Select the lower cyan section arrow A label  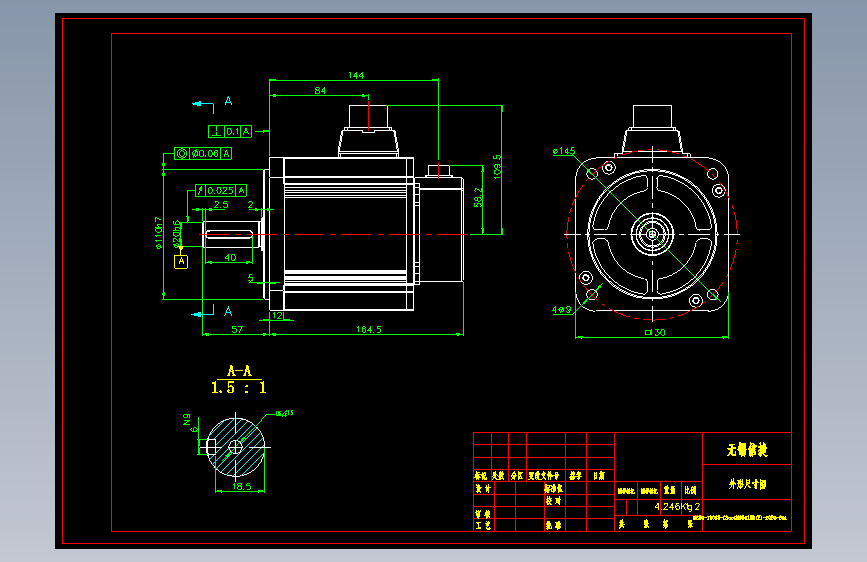(x=228, y=311)
